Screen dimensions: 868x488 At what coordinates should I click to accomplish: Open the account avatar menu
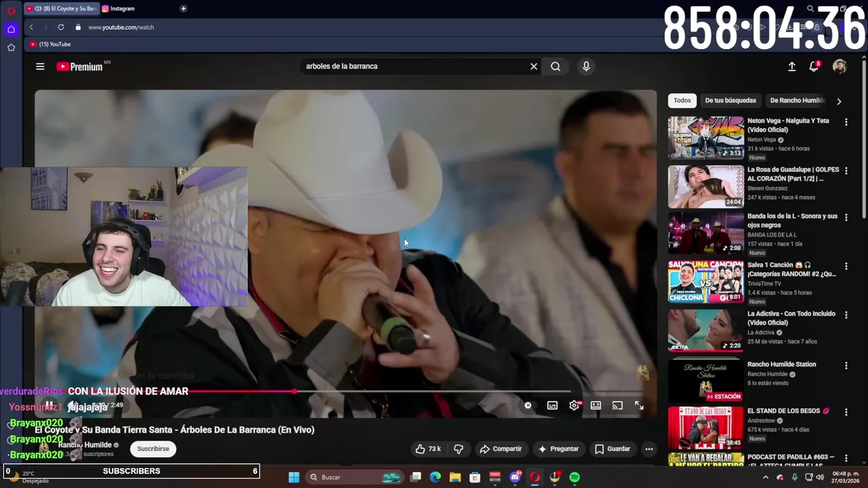point(840,66)
